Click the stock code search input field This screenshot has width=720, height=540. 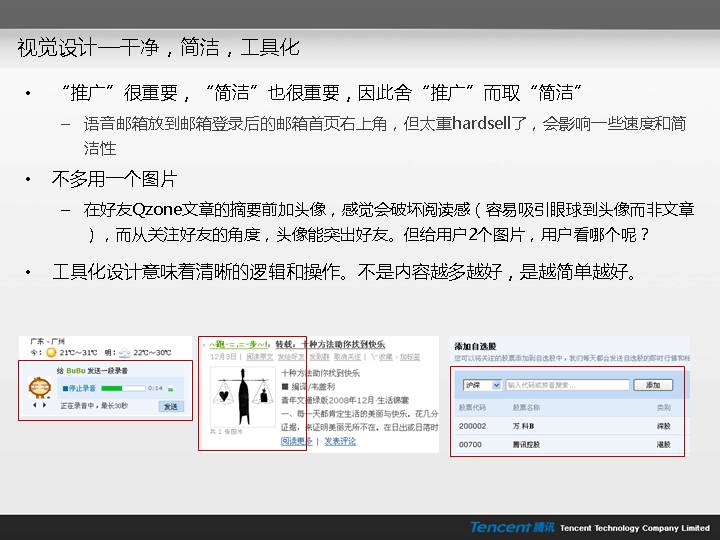pyautogui.click(x=567, y=384)
